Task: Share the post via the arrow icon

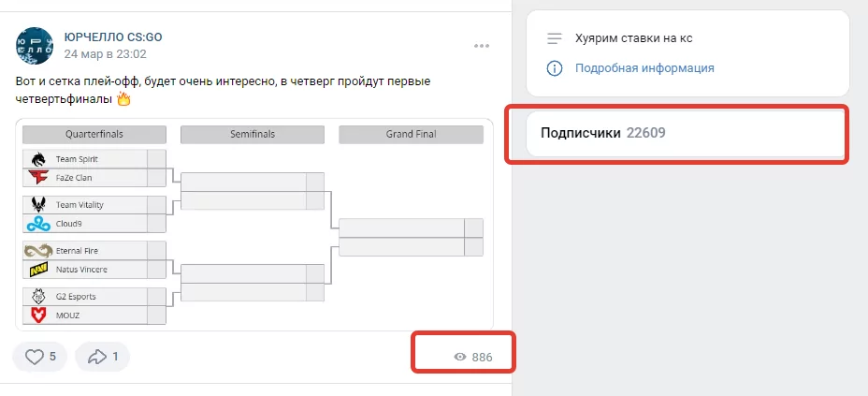Action: tap(102, 357)
